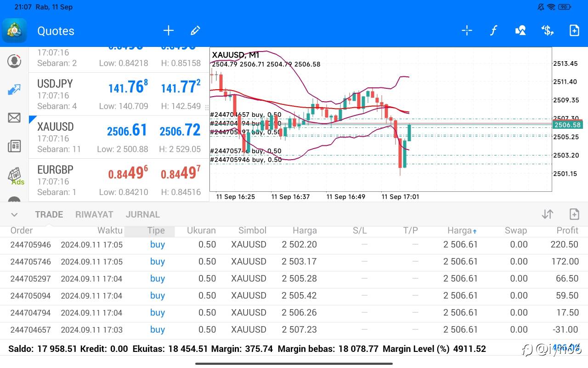Select order 244704657 in trade list

click(x=294, y=330)
